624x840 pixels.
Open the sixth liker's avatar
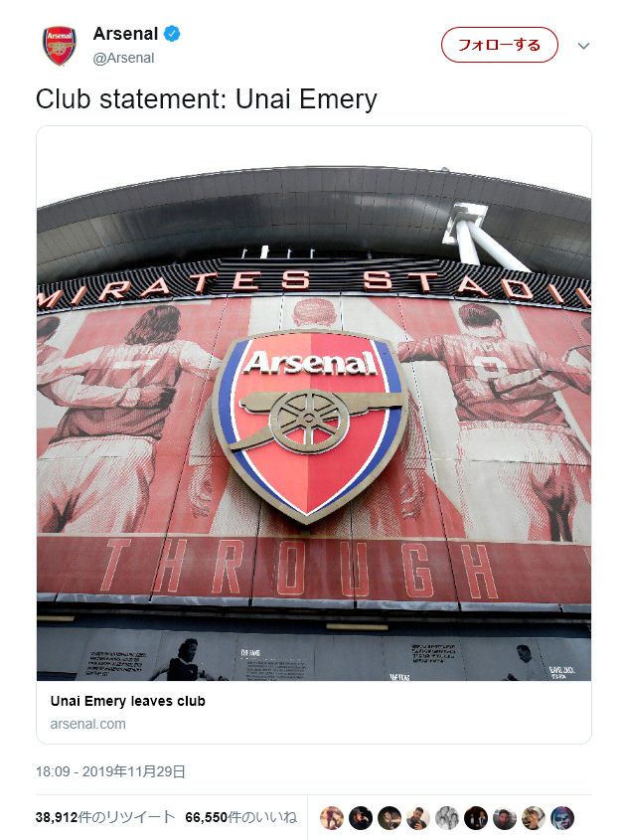click(476, 818)
